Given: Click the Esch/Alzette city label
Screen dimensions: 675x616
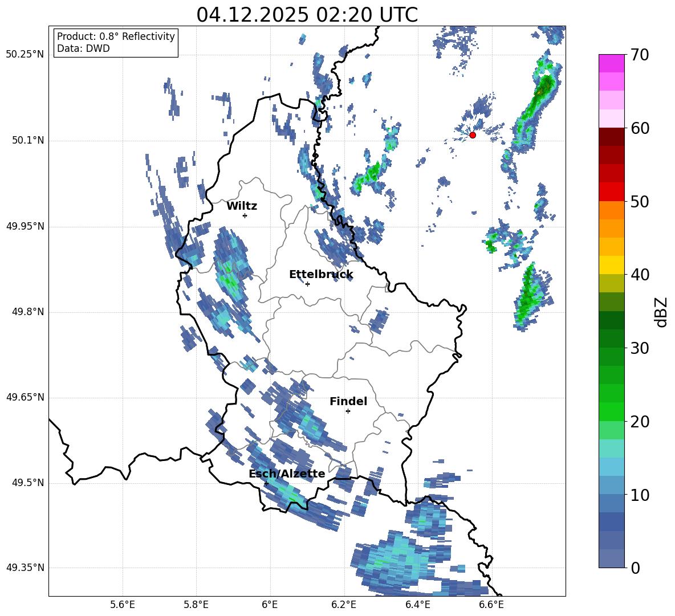Looking at the screenshot, I should pyautogui.click(x=287, y=474).
